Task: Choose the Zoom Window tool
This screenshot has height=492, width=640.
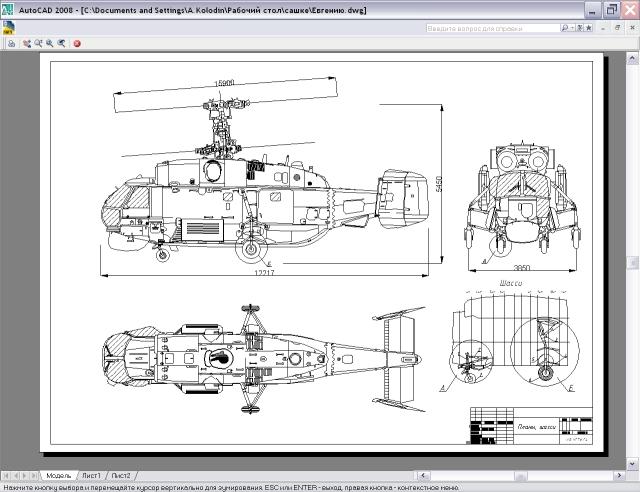Action: point(50,43)
